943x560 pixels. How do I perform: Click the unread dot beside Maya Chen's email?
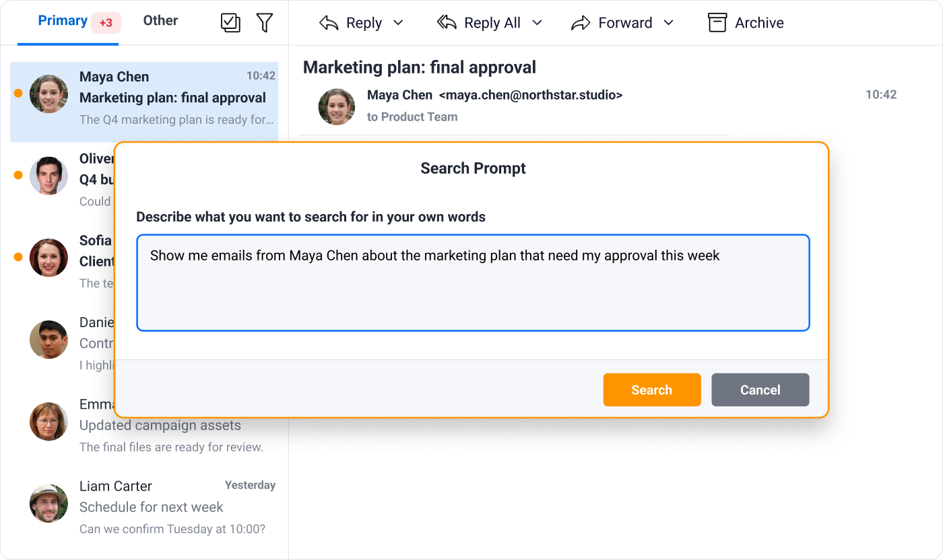click(x=18, y=94)
